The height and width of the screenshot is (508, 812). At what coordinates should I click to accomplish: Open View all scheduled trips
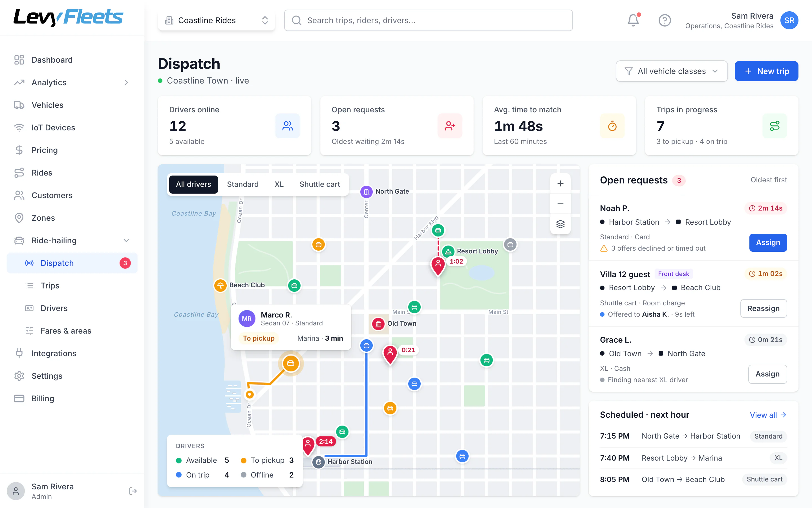click(x=768, y=415)
